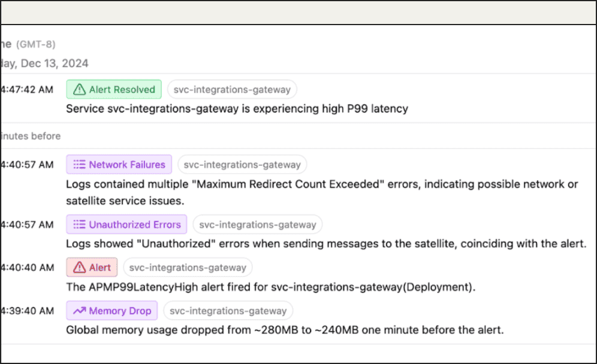This screenshot has width=597, height=364.
Task: Select the Unauthorized Errors badge
Action: click(126, 225)
